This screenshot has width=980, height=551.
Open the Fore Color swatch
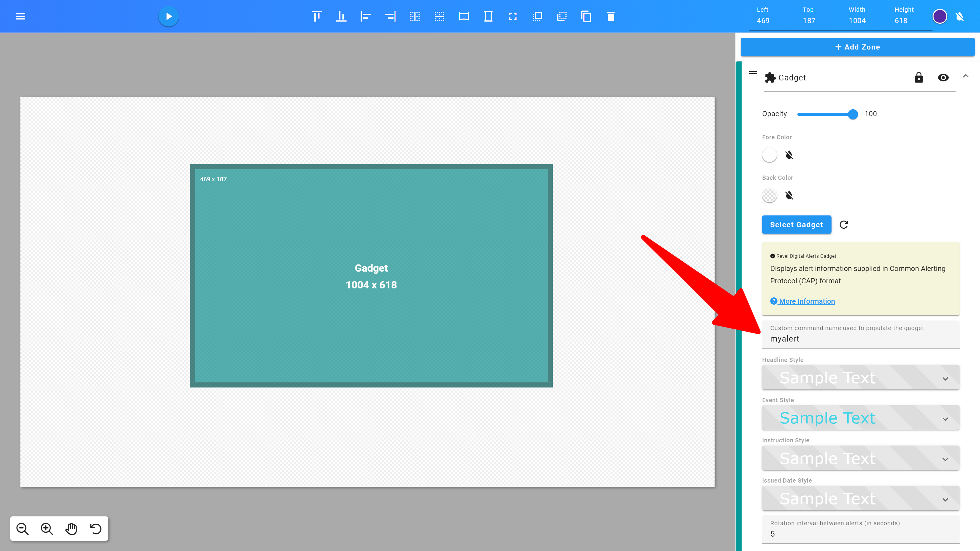(769, 155)
